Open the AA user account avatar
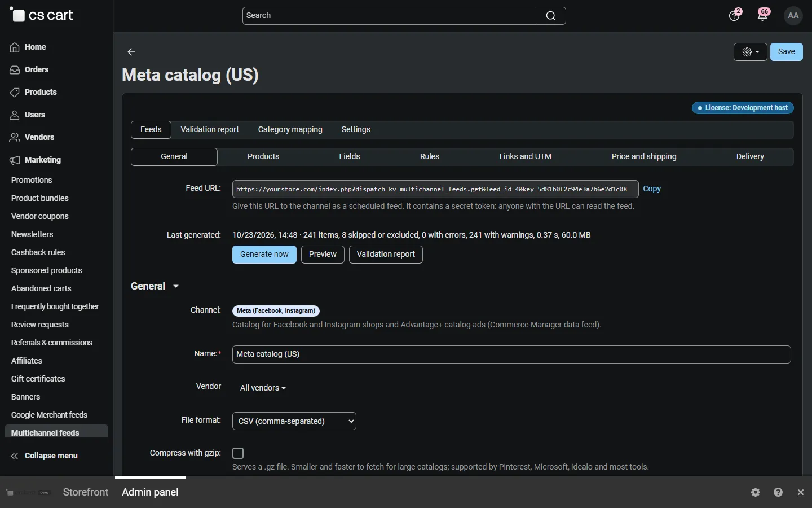 click(x=793, y=16)
